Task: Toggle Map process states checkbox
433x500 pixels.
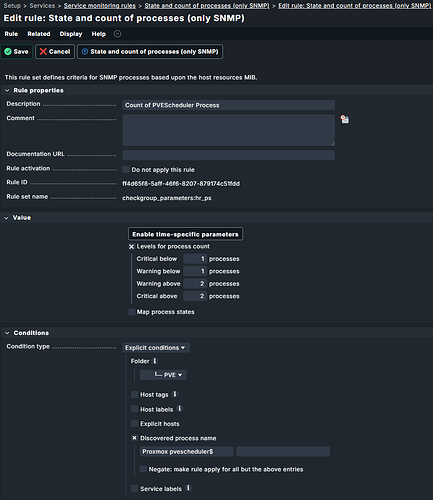Action: pyautogui.click(x=132, y=312)
